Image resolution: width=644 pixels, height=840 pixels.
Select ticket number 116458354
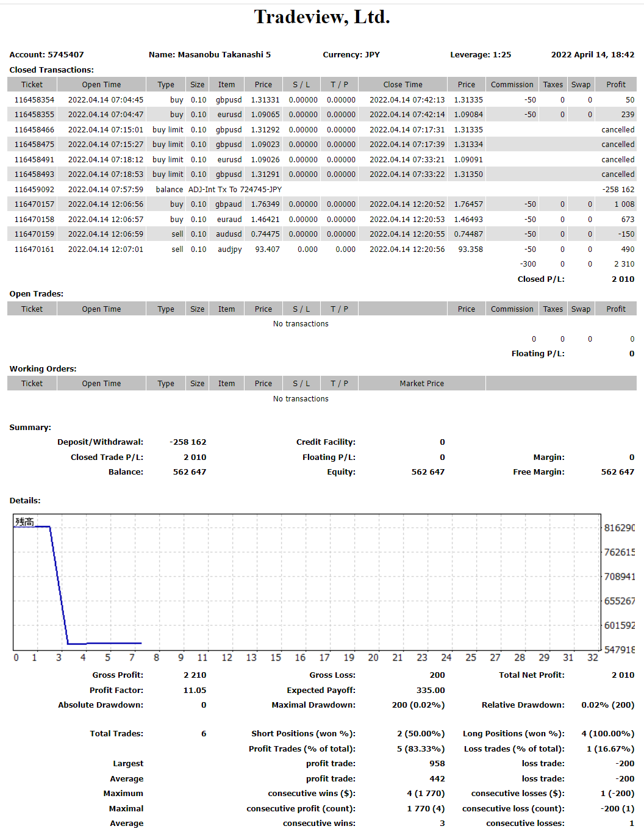(34, 100)
